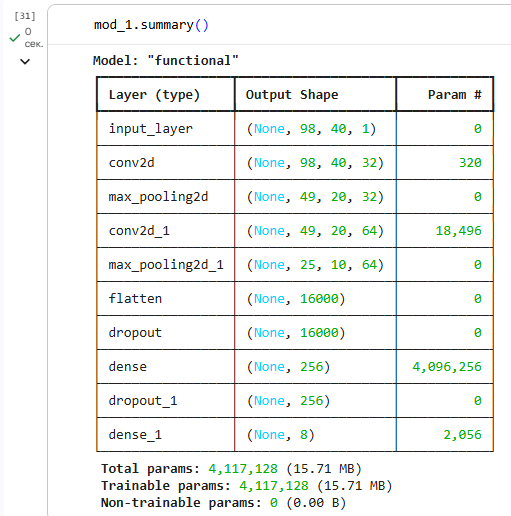Click the 18,496 param value for conv2d_1
Viewport: 511px width, 516px height.
459,231
